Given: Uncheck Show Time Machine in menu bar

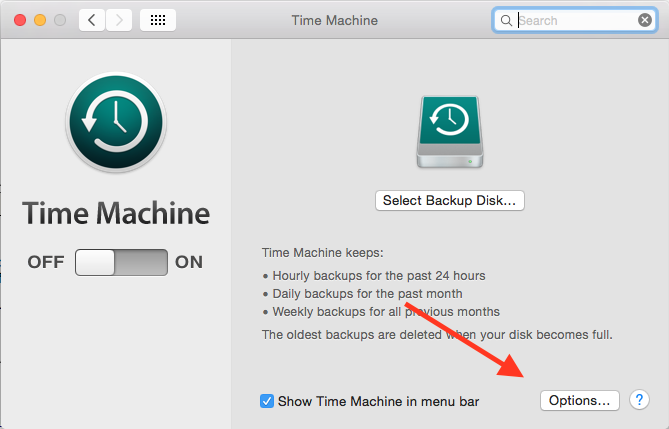Looking at the screenshot, I should click(x=267, y=401).
